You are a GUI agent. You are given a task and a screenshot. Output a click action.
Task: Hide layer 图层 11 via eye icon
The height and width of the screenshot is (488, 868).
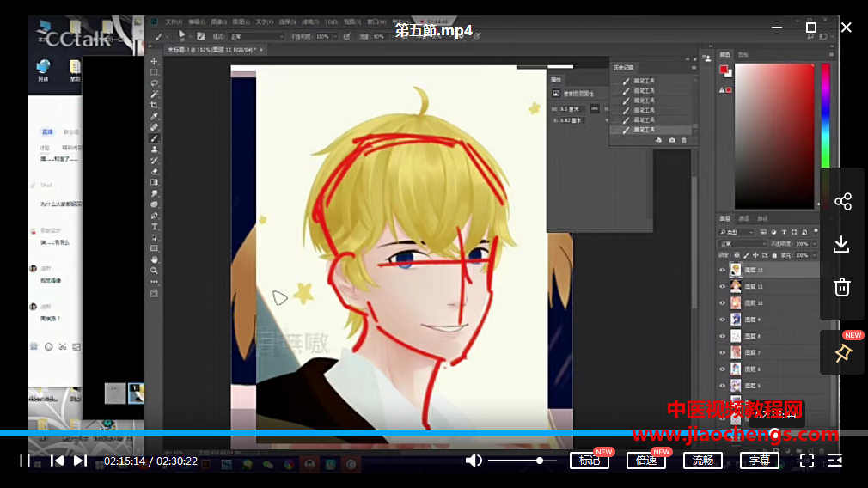pyautogui.click(x=723, y=287)
